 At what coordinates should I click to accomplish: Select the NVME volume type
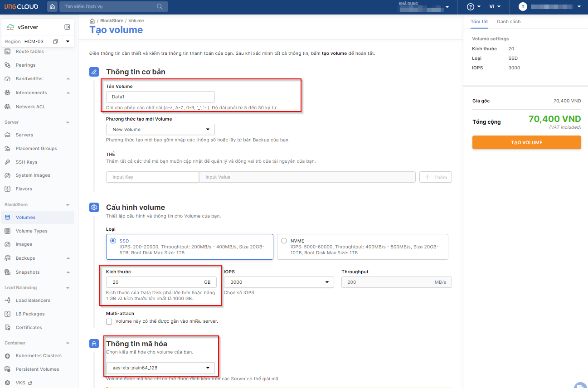coord(284,241)
